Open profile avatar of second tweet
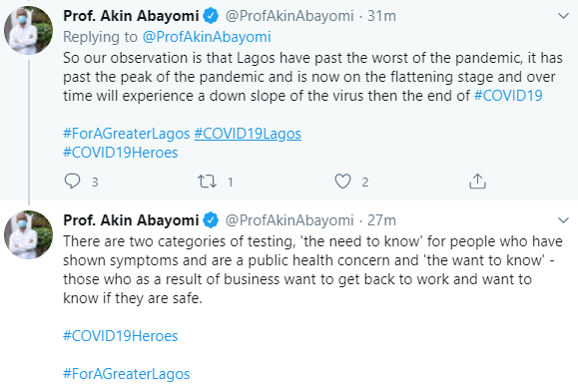 [28, 234]
